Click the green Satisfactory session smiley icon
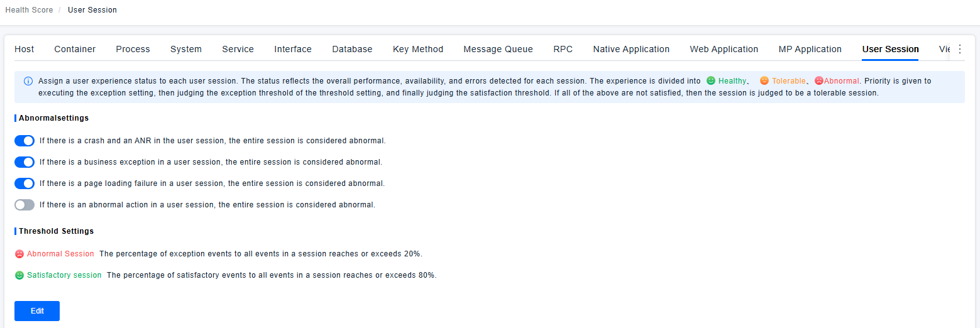Viewport: 980px width, 328px height. 19,275
